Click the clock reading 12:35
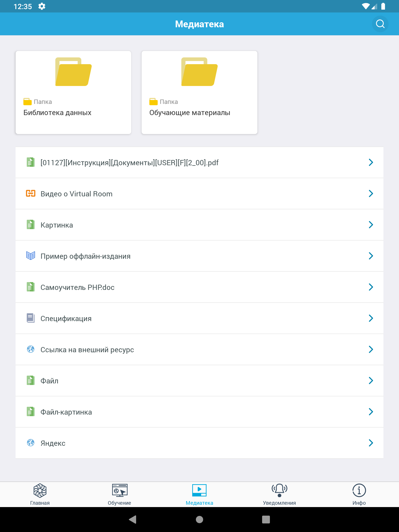This screenshot has height=532, width=399. pos(23,6)
